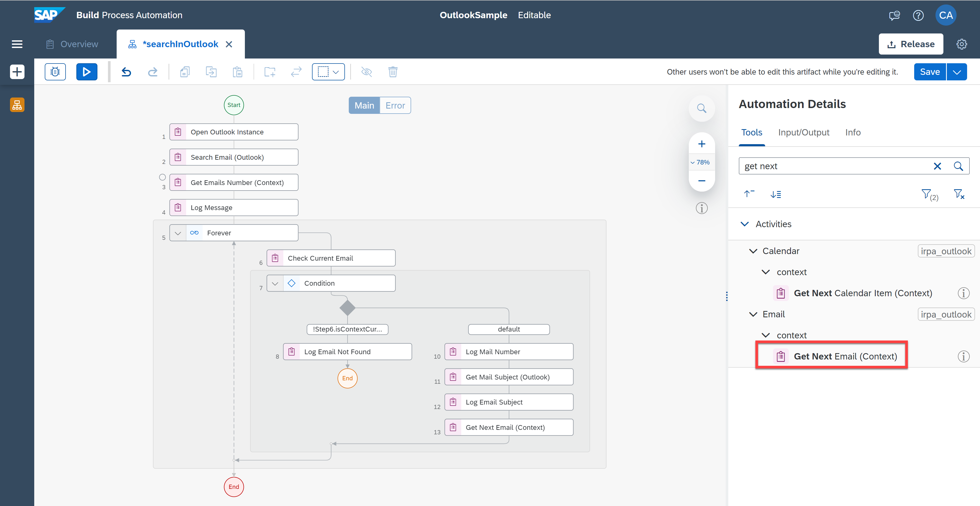
Task: Select Get Next Calendar Item (Context) activity
Action: 853,293
